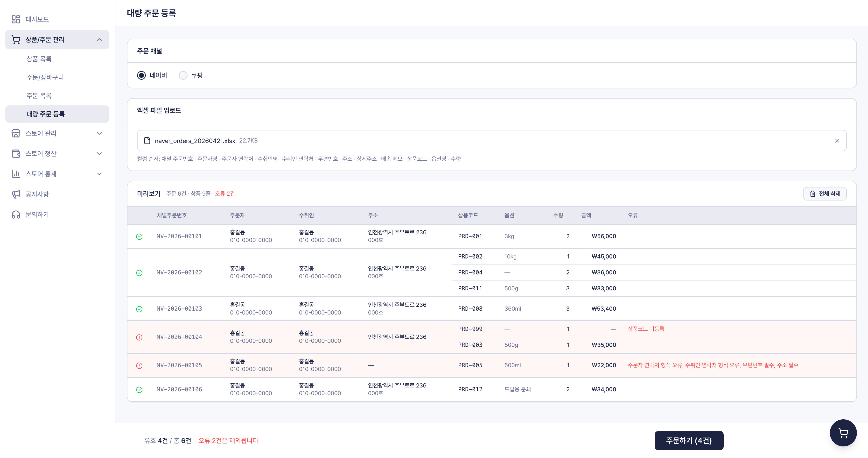Click the store management shop icon
868x458 pixels.
[16, 133]
